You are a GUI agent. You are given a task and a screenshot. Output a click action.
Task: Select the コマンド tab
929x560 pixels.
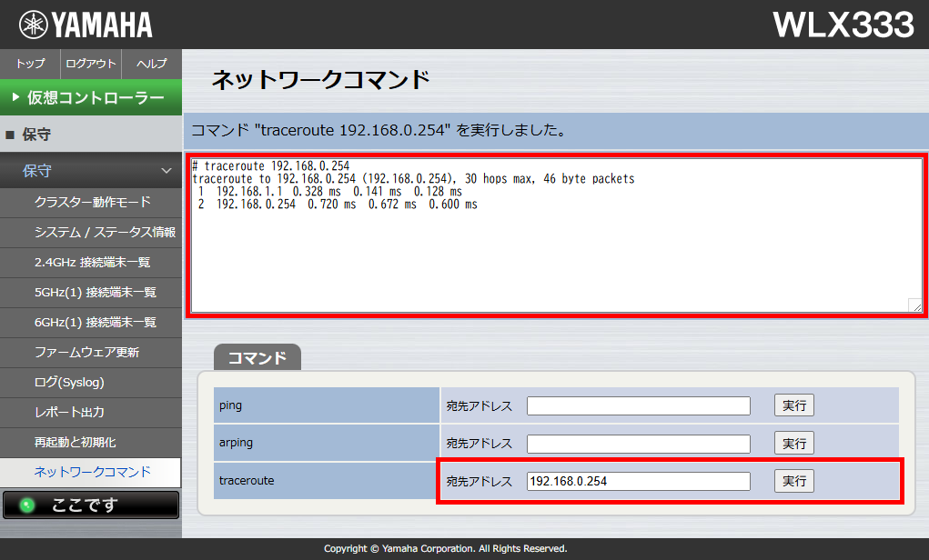[x=257, y=357]
